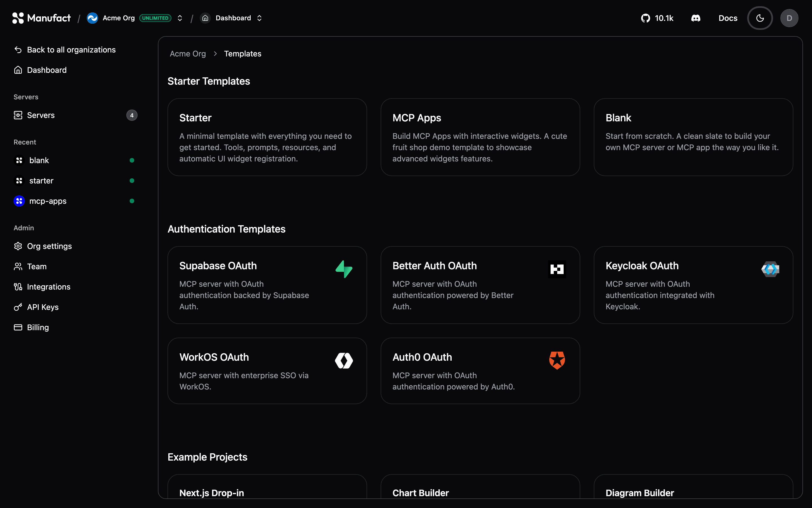Open the Dashboard switcher chevrons

tap(259, 18)
